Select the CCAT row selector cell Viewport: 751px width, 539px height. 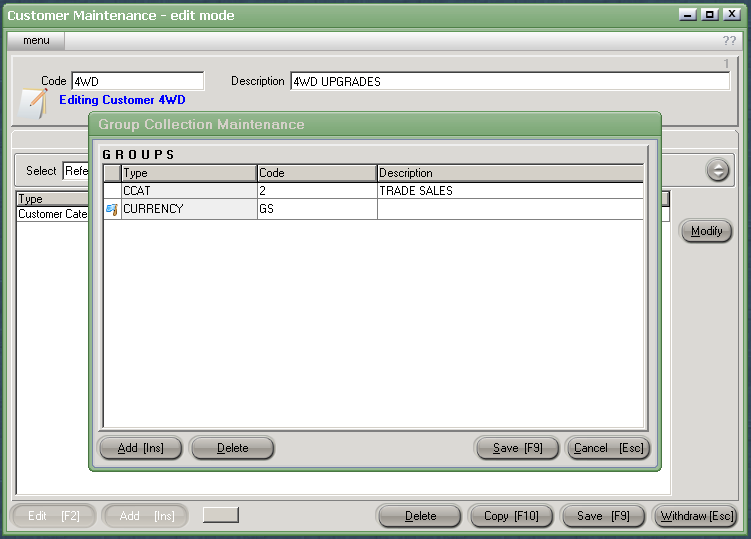112,191
